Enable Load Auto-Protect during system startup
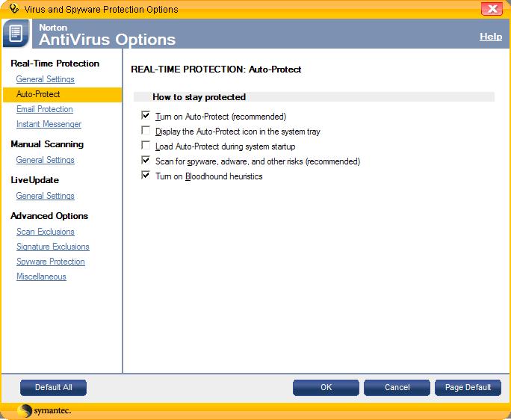The image size is (511, 420). pyautogui.click(x=146, y=146)
